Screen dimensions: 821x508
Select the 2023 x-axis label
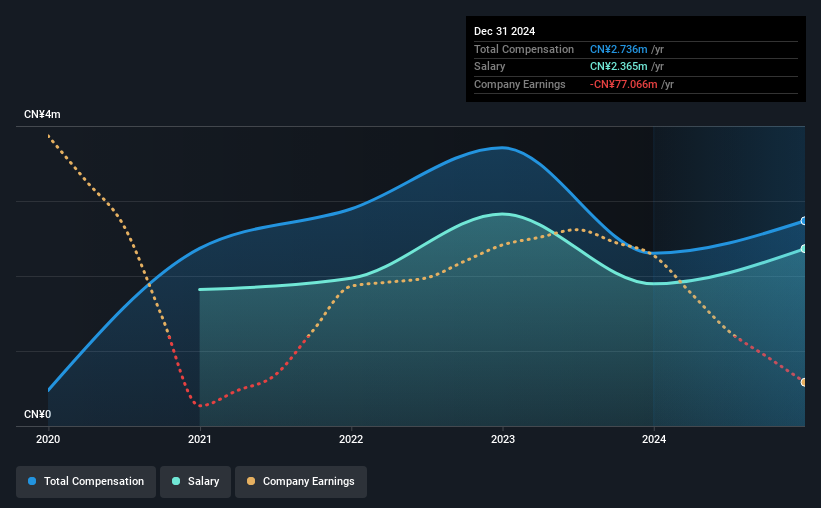[503, 439]
